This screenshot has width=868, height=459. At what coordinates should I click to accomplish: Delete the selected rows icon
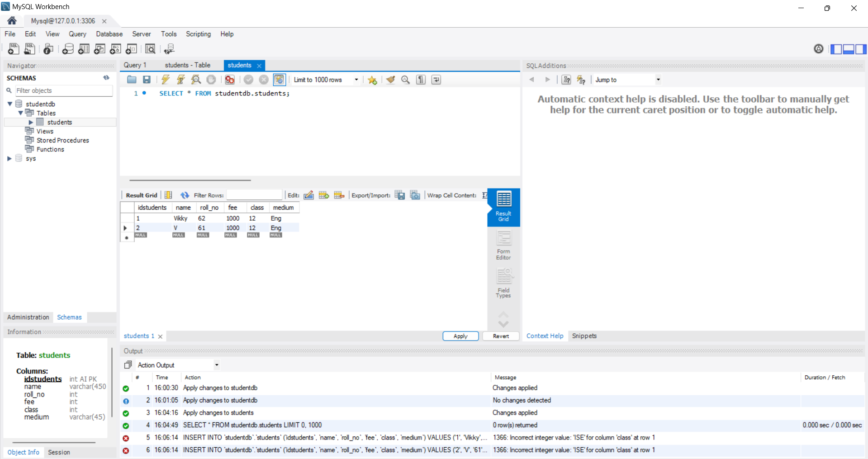tap(339, 195)
